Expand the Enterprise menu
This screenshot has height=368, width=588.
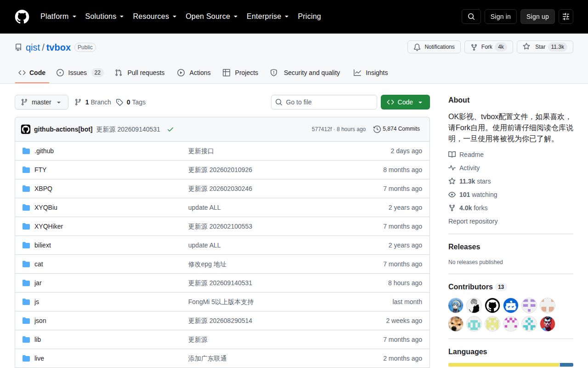pyautogui.click(x=268, y=17)
